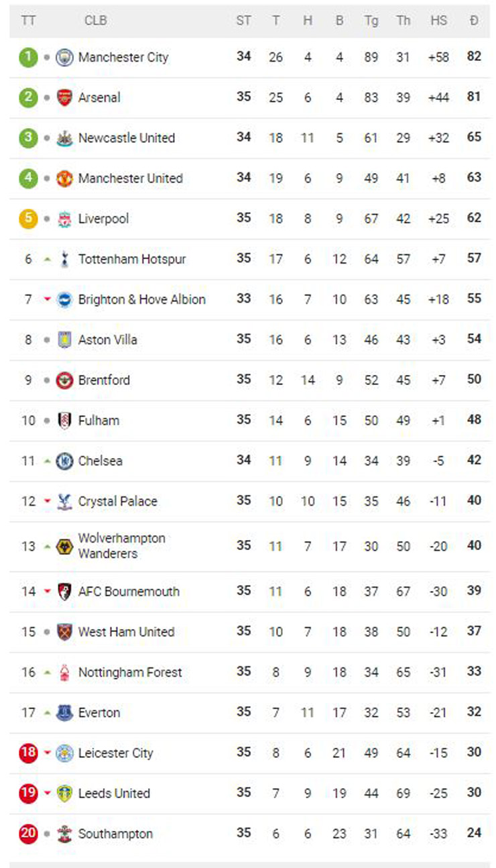496x868 pixels.
Task: Click the Leeds United crest icon
Action: pos(64,793)
